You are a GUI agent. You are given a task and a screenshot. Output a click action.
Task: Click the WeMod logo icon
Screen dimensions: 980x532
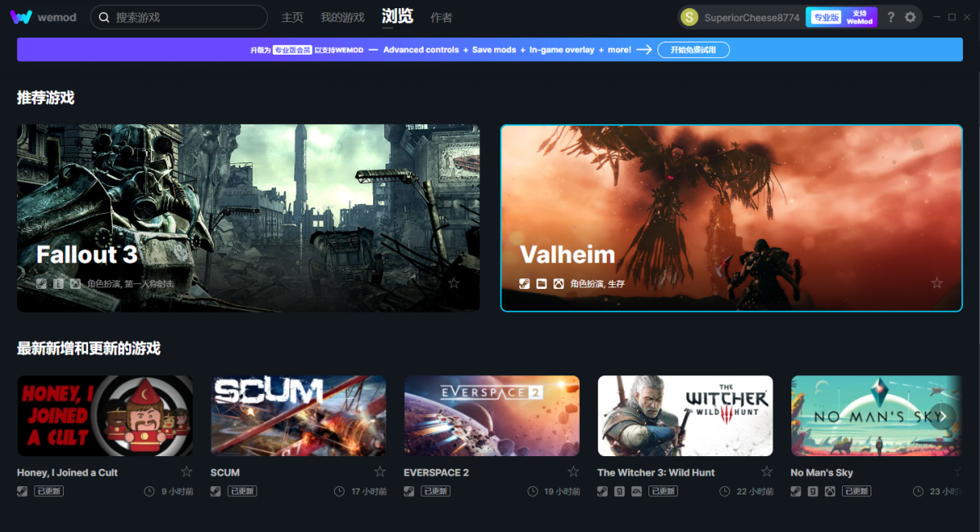[22, 17]
